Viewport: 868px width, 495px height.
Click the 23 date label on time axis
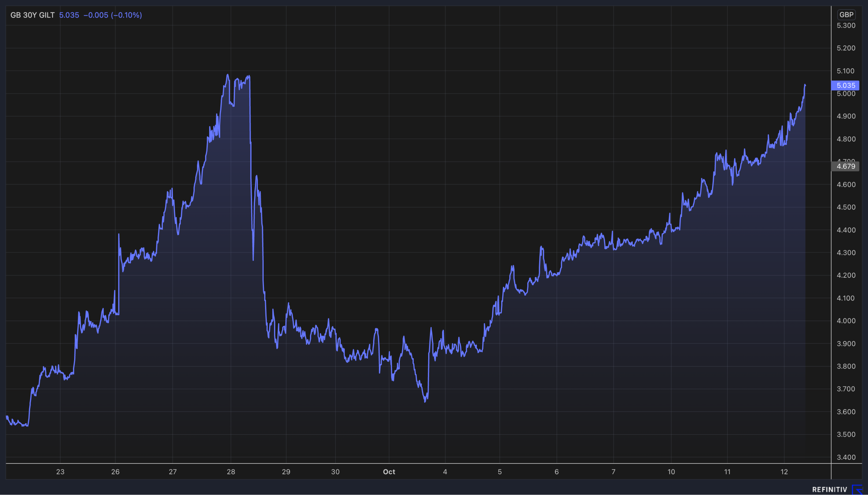tap(60, 472)
